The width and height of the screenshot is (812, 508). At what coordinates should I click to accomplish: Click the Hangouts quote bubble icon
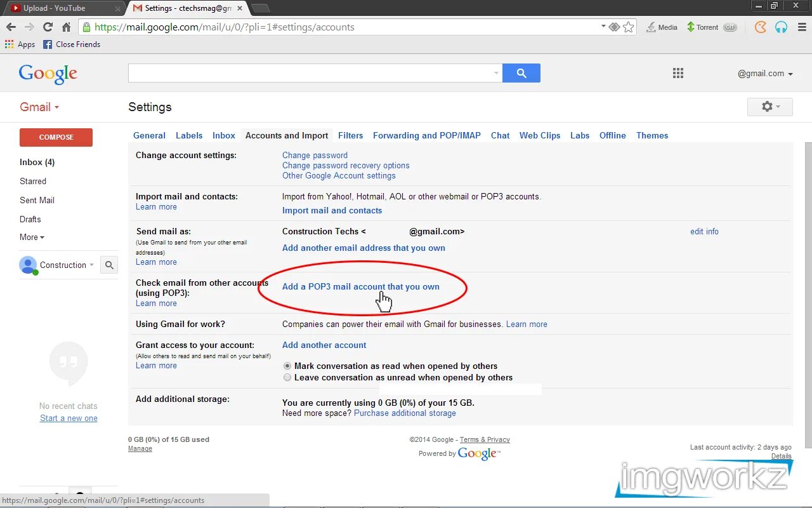tap(69, 363)
